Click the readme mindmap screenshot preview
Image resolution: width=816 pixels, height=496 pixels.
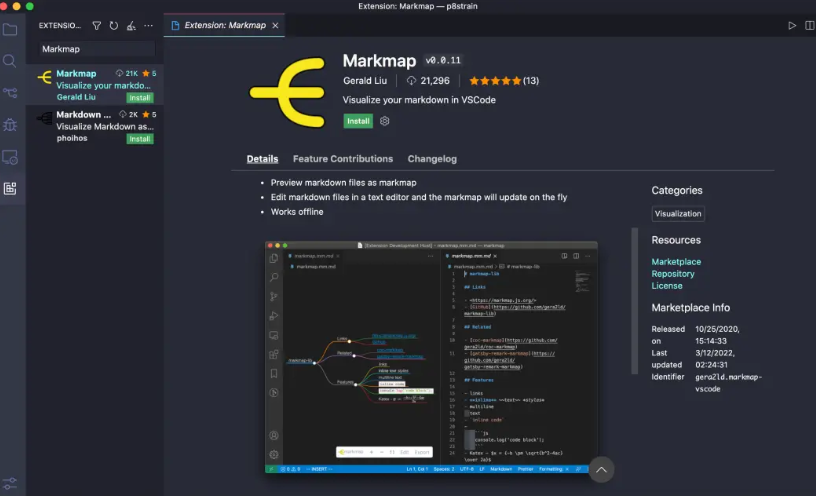tap(431, 357)
